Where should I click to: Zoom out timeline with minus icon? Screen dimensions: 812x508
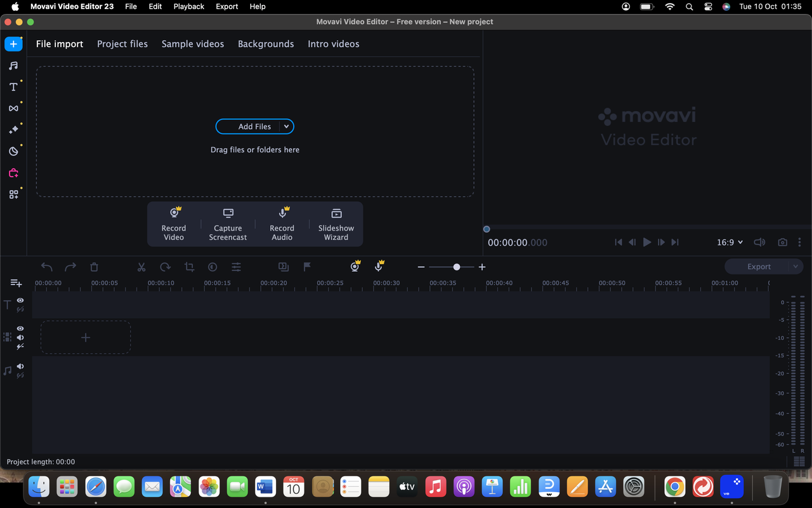coord(421,267)
